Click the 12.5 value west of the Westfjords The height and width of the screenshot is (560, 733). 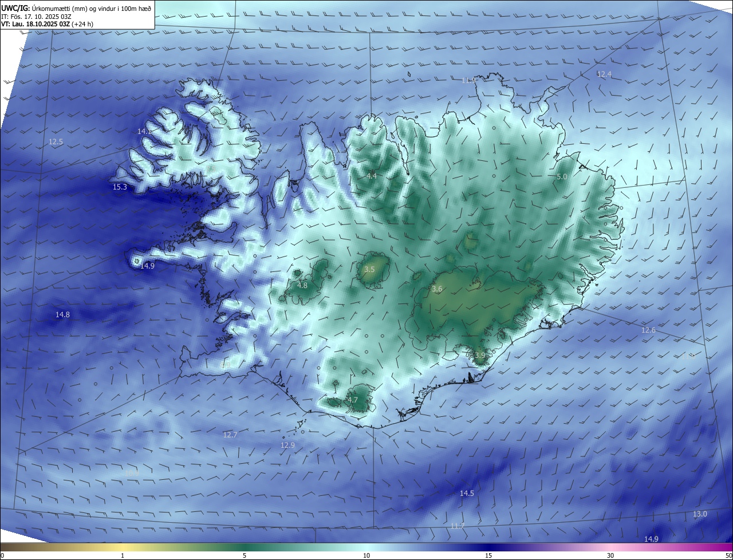click(x=56, y=141)
